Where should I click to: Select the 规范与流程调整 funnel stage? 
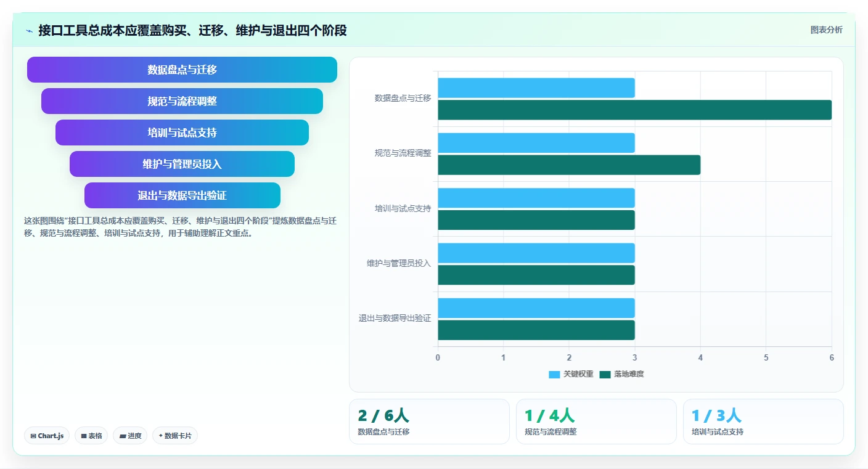(x=182, y=101)
